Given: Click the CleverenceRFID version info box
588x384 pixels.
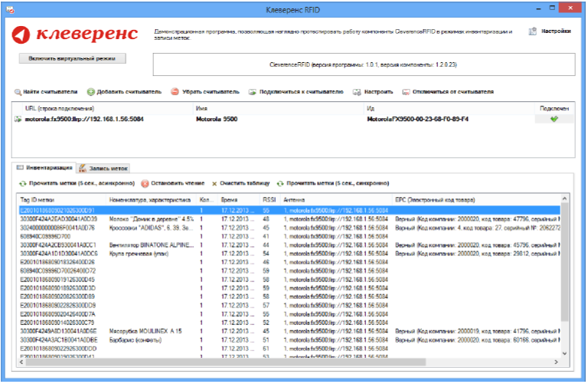Looking at the screenshot, I should point(364,64).
